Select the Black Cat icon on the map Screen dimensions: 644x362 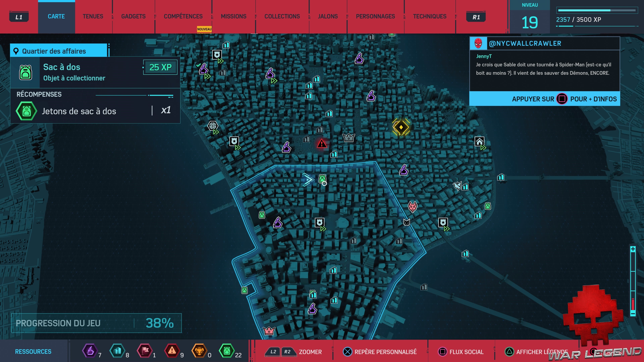coord(407,222)
